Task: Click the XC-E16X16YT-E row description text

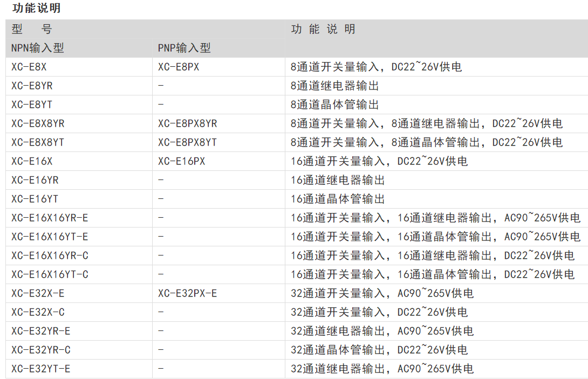Action: click(435, 237)
